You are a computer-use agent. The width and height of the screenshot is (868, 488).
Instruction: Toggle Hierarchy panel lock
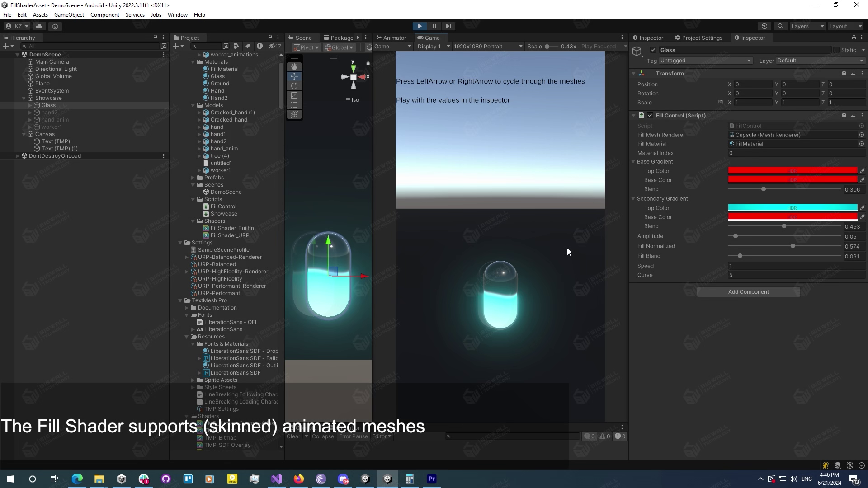pyautogui.click(x=156, y=38)
